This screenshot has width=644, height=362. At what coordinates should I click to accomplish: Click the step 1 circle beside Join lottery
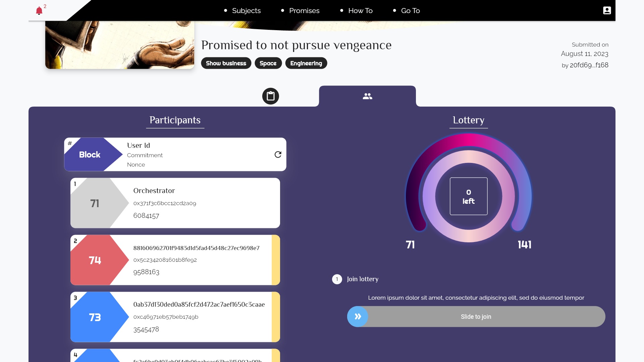337,279
